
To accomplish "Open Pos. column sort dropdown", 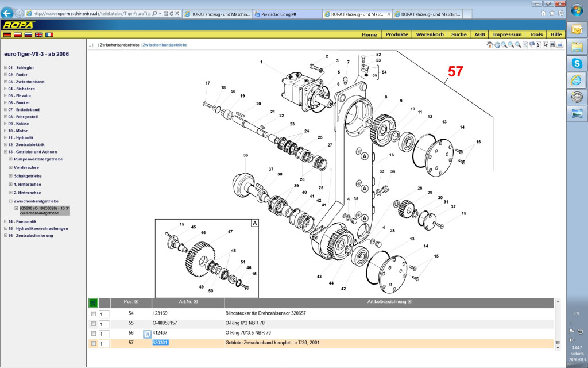I will 137,301.
